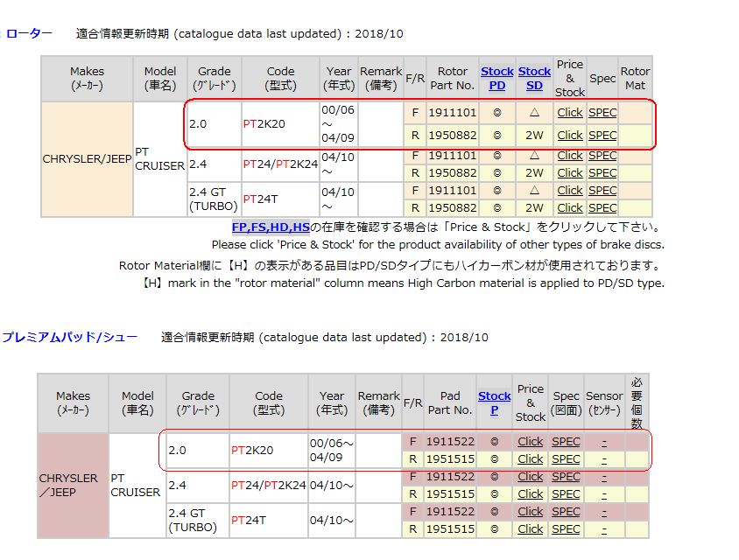Open the blue ローター section heading link

click(x=29, y=33)
